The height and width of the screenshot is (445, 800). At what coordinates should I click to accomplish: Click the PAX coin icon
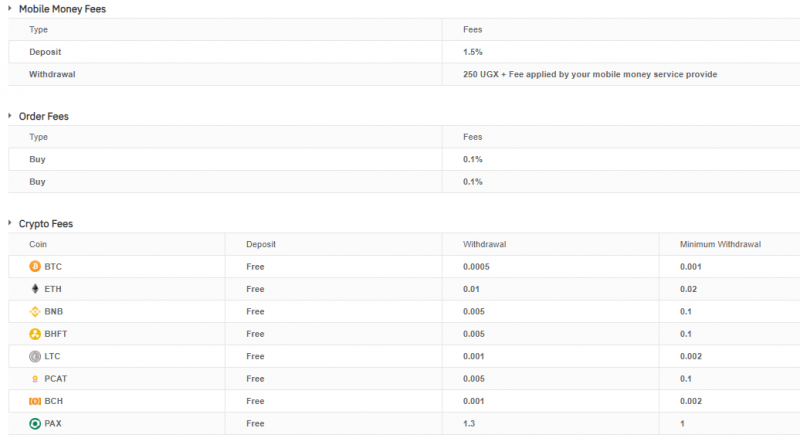tap(35, 424)
